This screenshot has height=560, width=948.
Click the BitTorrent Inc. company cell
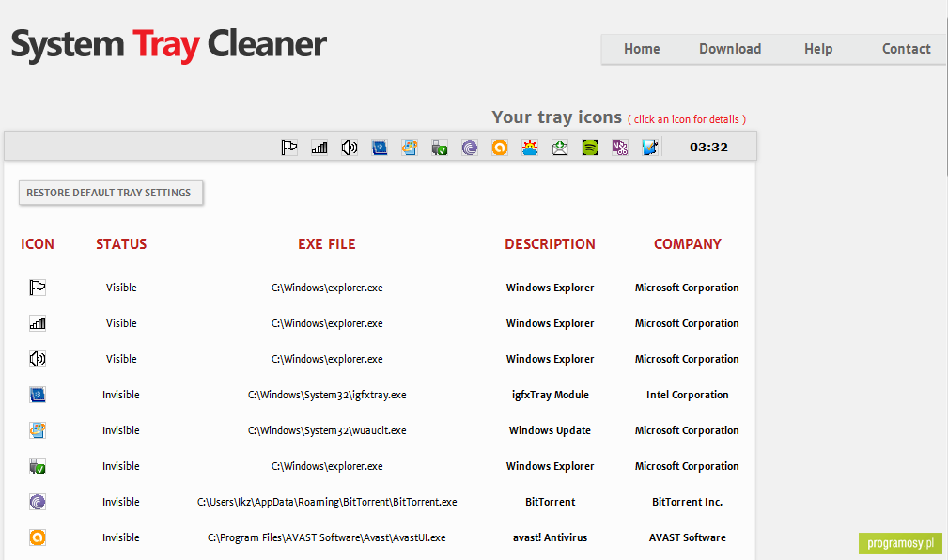(688, 502)
